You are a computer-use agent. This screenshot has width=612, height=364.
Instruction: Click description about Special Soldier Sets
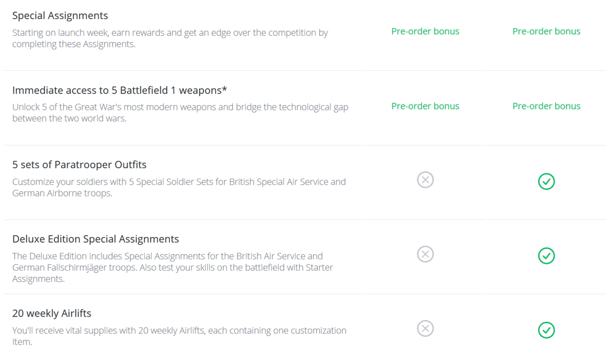[179, 187]
